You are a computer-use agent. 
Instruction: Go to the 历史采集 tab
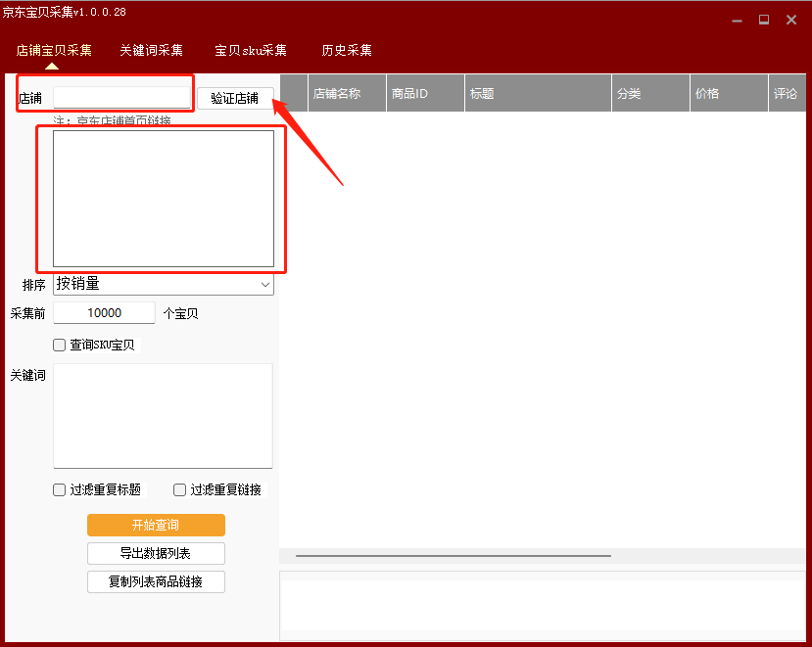click(347, 50)
